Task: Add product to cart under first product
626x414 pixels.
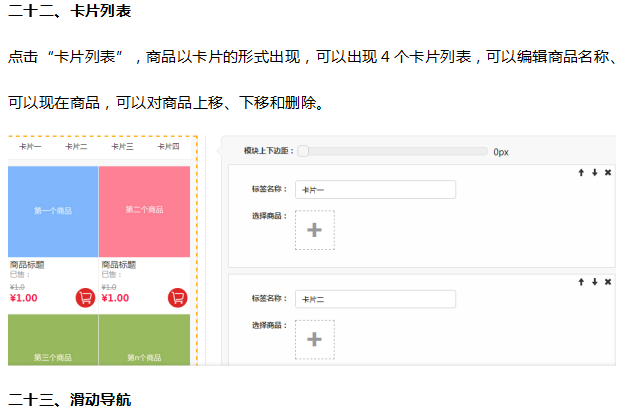Action: pyautogui.click(x=85, y=297)
